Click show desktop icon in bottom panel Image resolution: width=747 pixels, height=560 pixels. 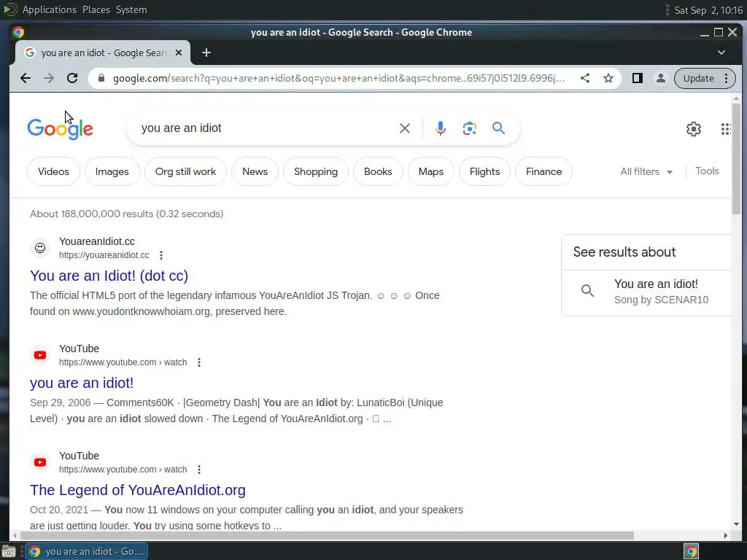point(9,551)
